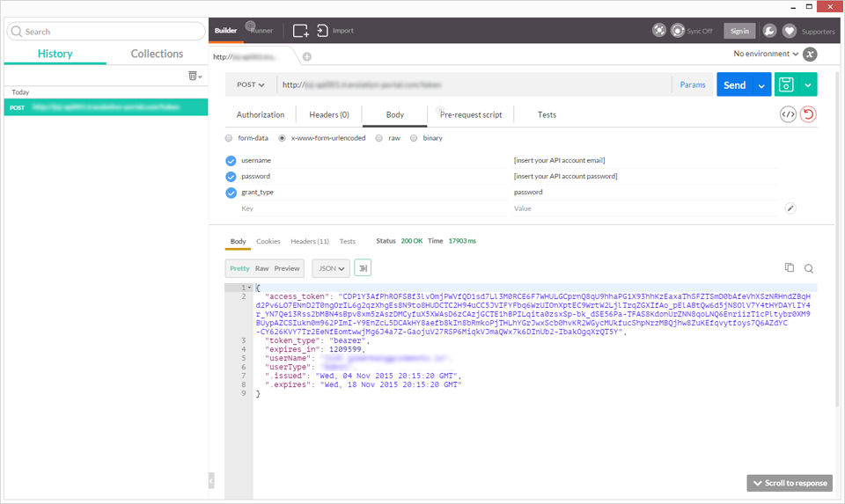The image size is (845, 504).
Task: Collapse JSON line 1 fold arrow
Action: pyautogui.click(x=249, y=288)
